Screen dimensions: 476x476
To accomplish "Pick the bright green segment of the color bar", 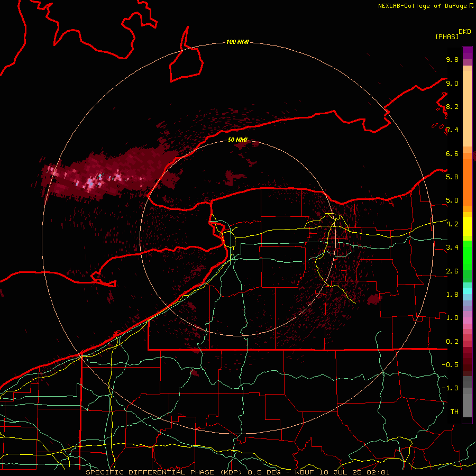I will (467, 255).
